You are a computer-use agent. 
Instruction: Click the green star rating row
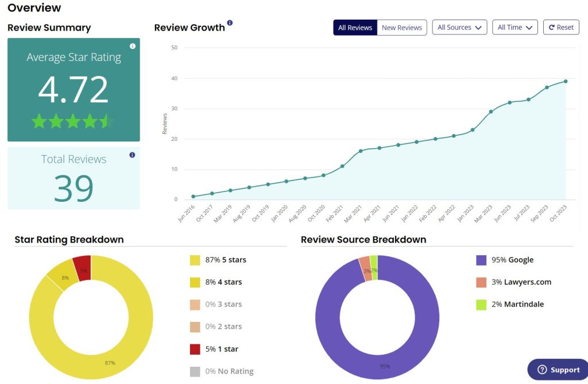point(72,121)
